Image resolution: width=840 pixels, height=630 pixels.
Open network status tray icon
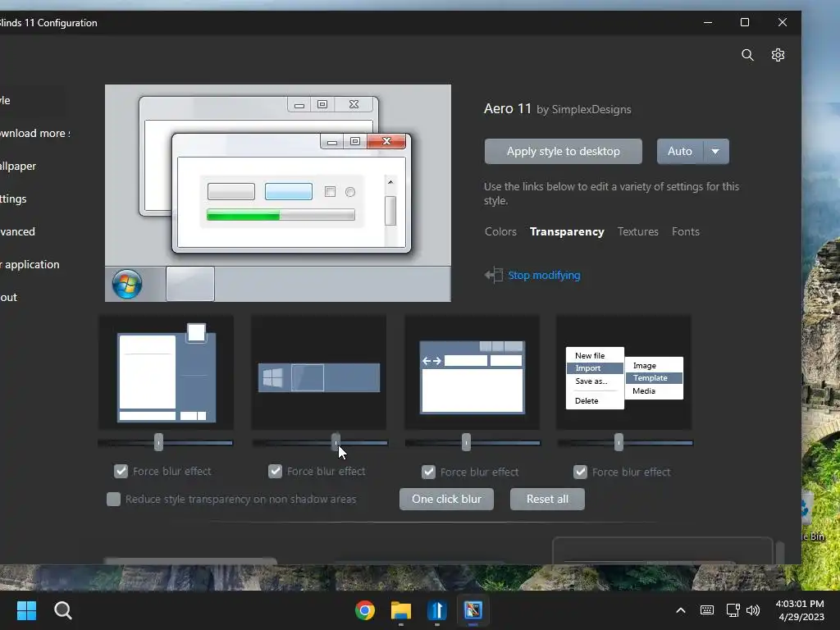(733, 610)
